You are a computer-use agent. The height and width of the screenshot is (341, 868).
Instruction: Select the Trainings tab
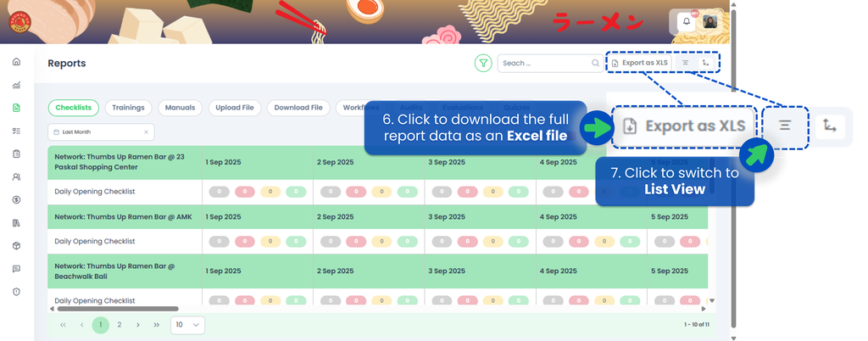point(128,108)
